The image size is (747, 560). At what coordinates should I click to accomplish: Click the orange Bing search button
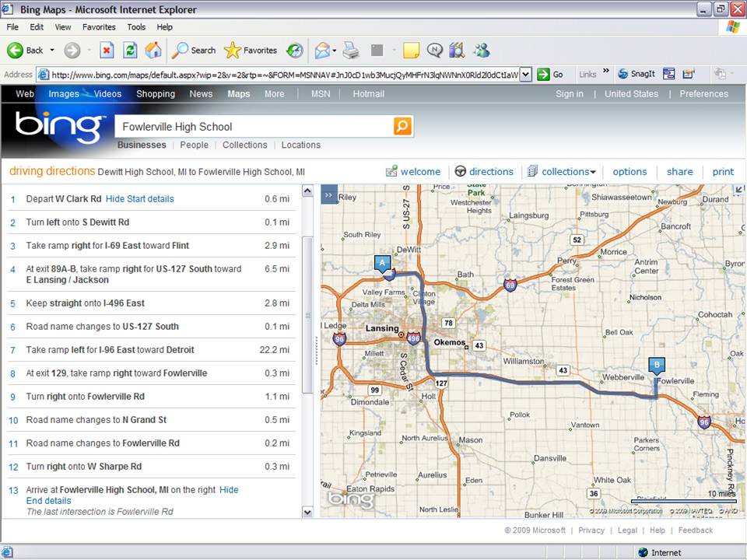point(402,126)
